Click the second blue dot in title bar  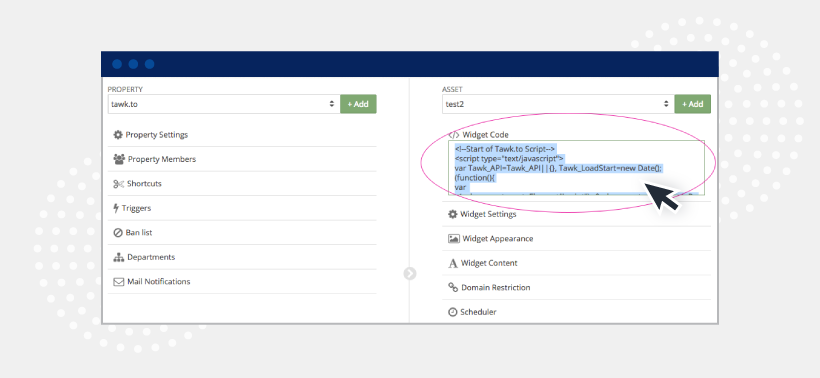(133, 64)
